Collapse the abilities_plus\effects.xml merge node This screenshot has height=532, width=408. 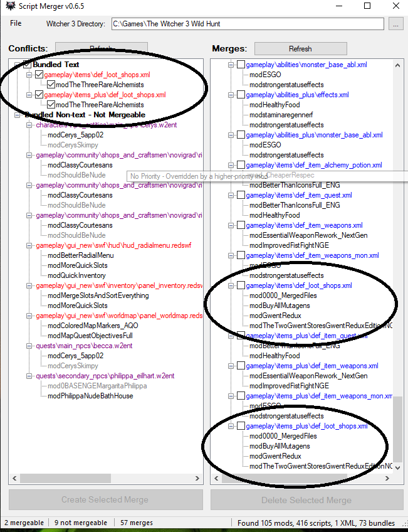tap(231, 95)
